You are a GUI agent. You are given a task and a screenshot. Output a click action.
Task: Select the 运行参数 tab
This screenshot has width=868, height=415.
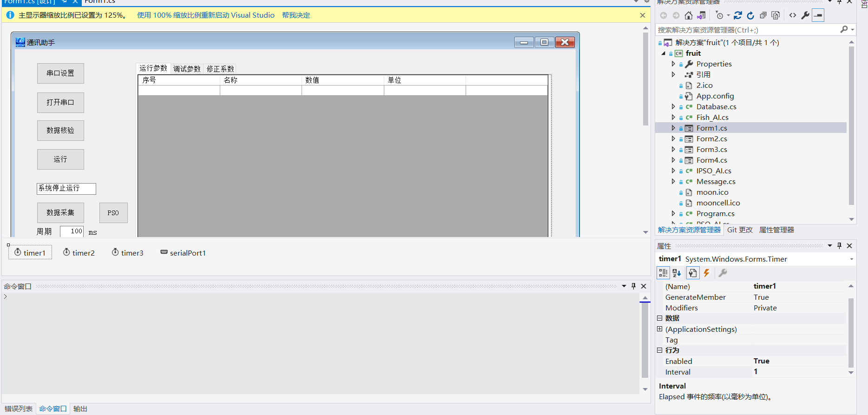click(x=153, y=68)
